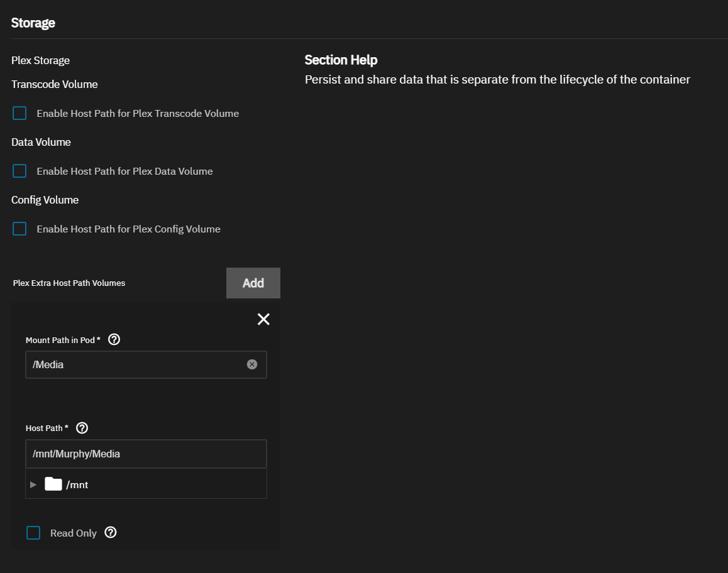This screenshot has height=573, width=728.
Task: Enable Host Path for Plex Config Volume checkbox
Action: (19, 229)
